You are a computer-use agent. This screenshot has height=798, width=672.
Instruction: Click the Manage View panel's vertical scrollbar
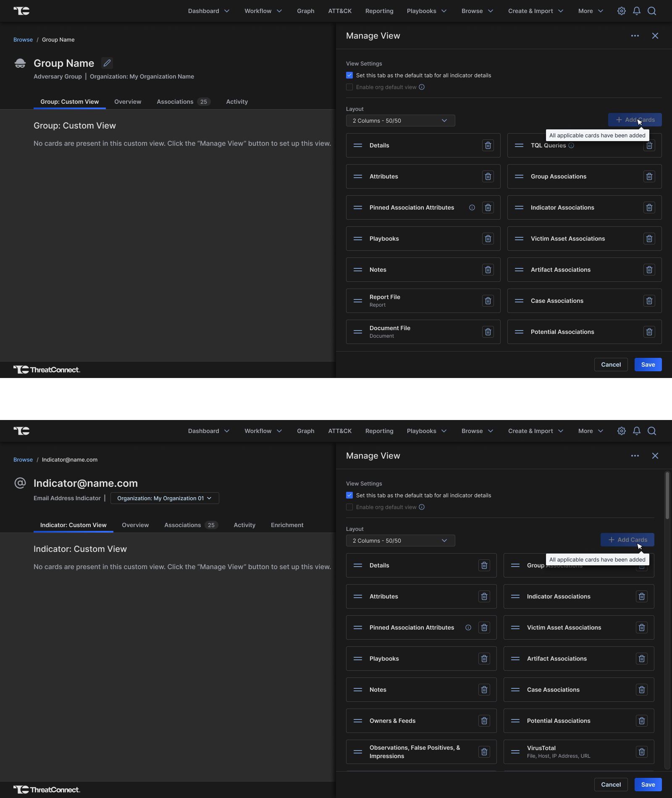(667, 496)
